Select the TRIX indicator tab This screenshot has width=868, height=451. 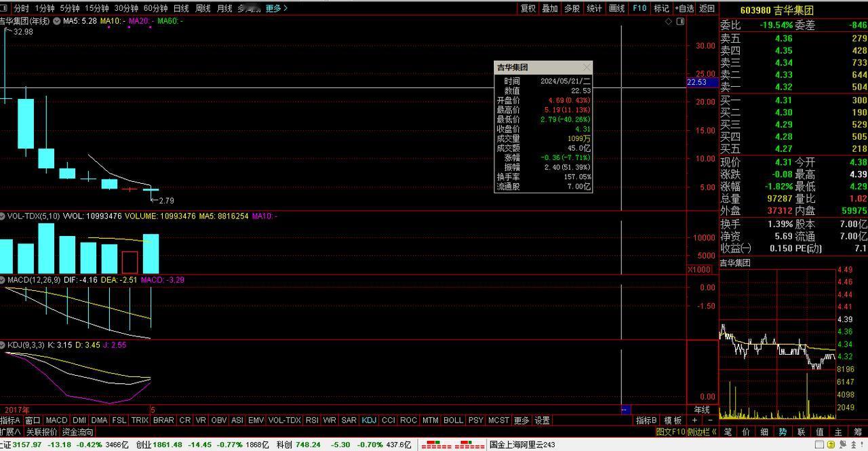[140, 420]
